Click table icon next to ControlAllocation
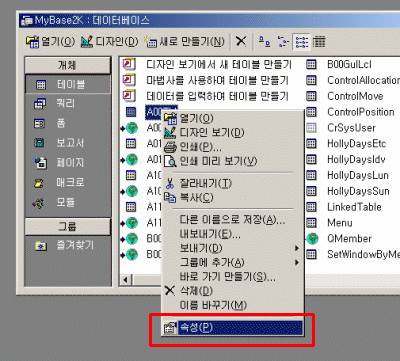This screenshot has width=400, height=361. 311,80
